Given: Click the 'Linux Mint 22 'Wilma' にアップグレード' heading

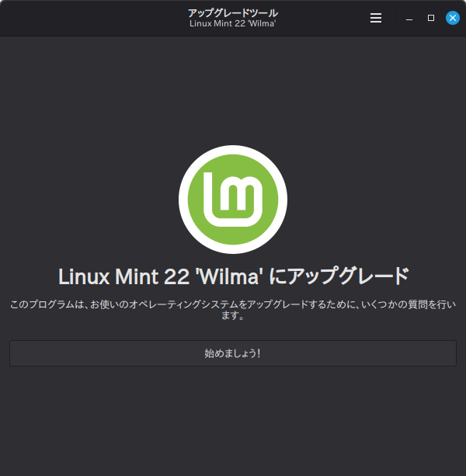Looking at the screenshot, I should [x=233, y=276].
